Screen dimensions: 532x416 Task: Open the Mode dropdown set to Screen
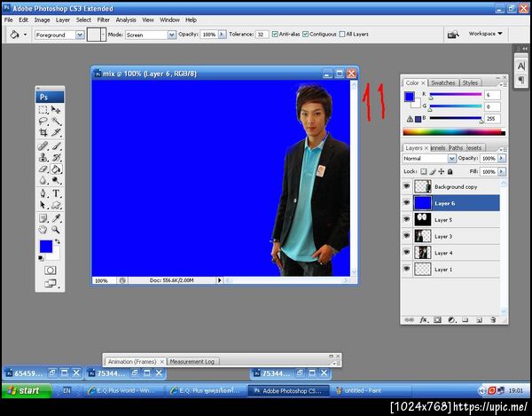click(172, 35)
